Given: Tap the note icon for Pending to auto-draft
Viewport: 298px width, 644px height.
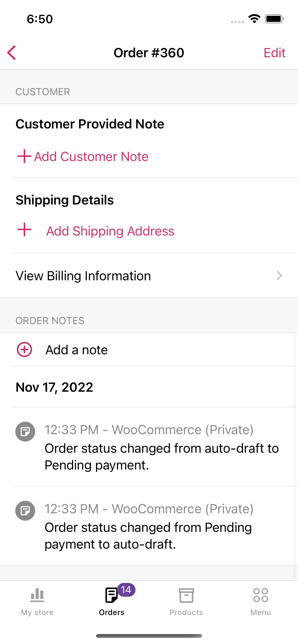Looking at the screenshot, I should coord(25,510).
